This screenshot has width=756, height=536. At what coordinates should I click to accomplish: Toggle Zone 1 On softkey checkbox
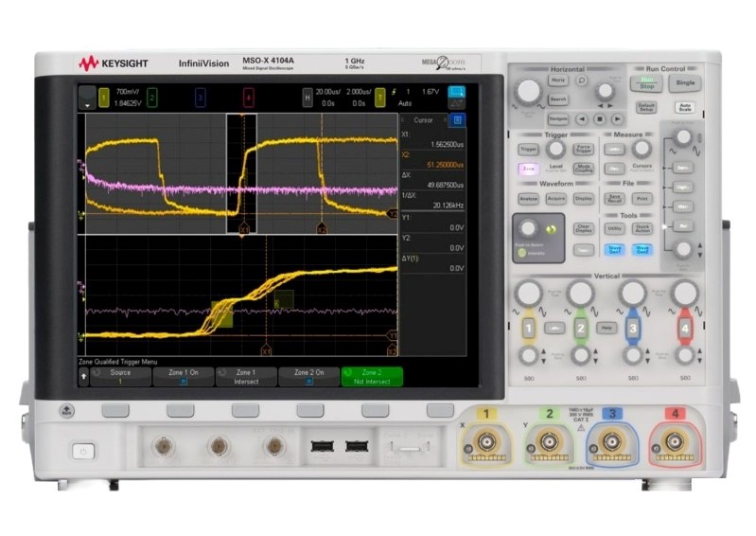183,376
